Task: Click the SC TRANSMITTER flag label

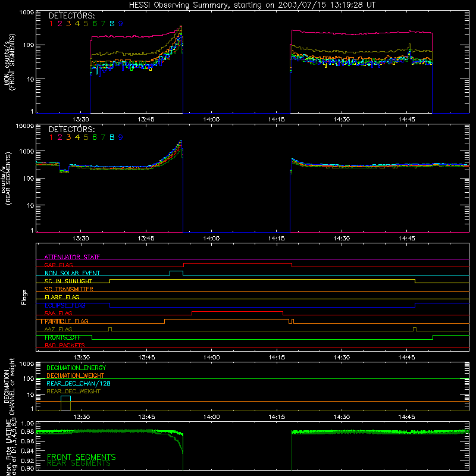Action: (x=69, y=289)
